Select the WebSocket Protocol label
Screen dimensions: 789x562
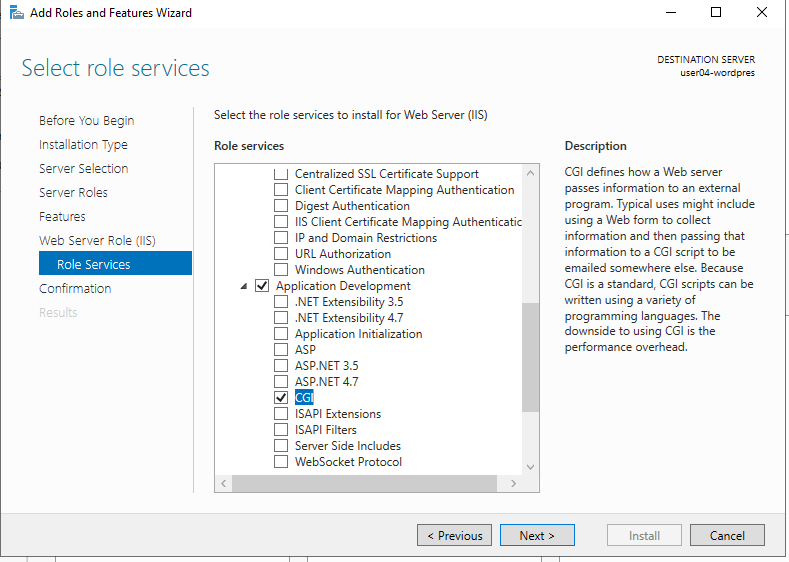(x=348, y=462)
